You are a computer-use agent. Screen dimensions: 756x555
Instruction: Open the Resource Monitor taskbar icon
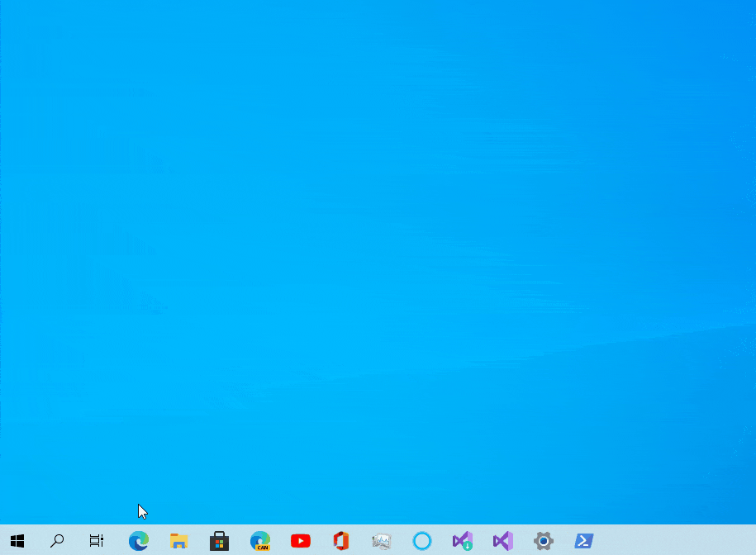(382, 542)
